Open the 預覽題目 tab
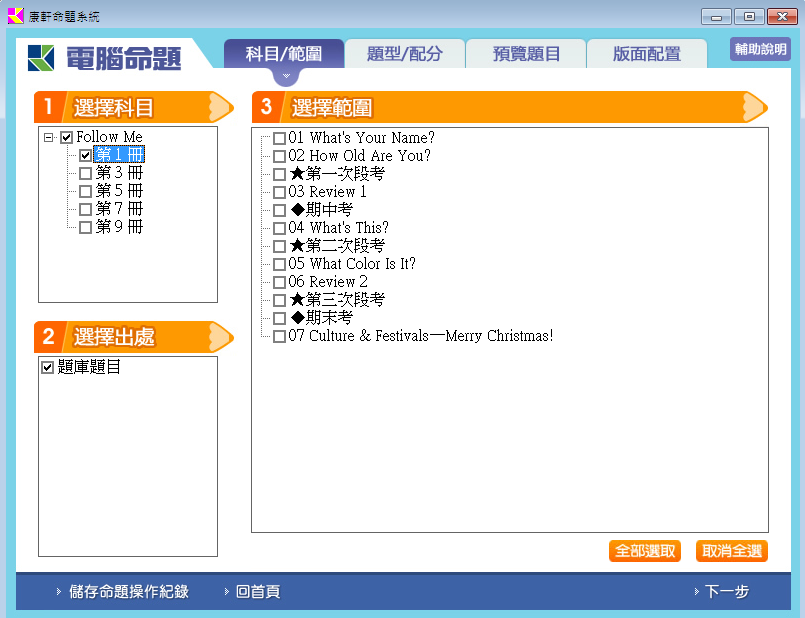This screenshot has height=618, width=805. 526,53
